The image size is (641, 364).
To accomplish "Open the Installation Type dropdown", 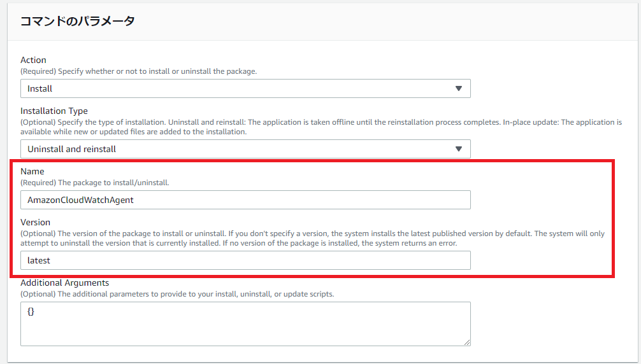I will coord(245,149).
